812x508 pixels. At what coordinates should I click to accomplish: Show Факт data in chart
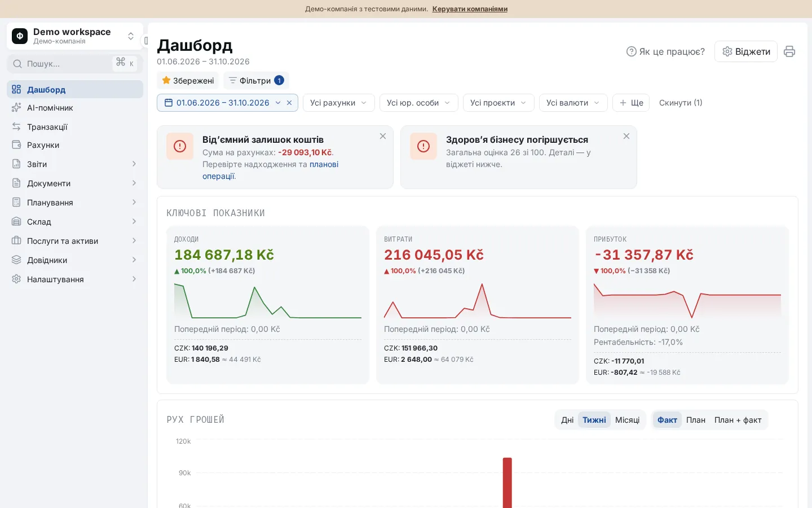[x=667, y=420]
